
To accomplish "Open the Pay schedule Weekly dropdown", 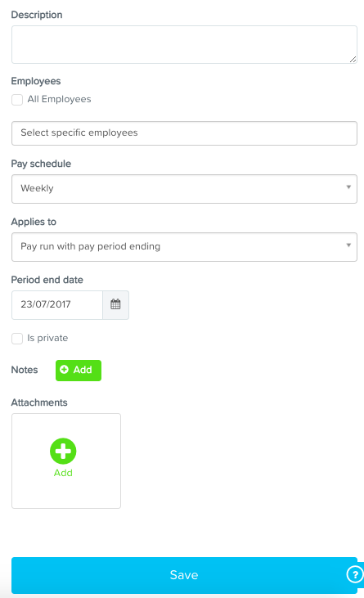I will pos(184,189).
